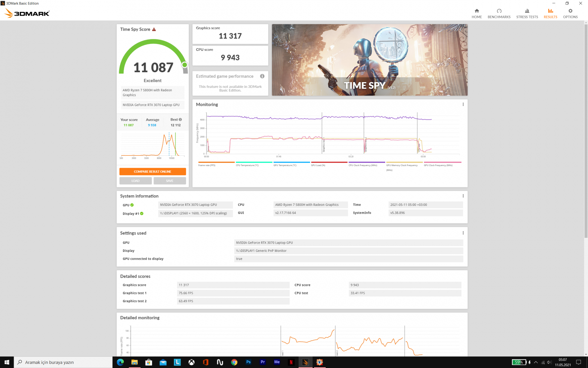
Task: Click the Windows taskbar search box
Action: (63, 362)
